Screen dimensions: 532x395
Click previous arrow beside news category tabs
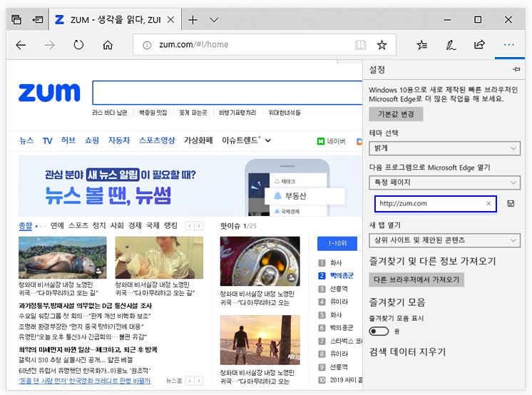190,226
